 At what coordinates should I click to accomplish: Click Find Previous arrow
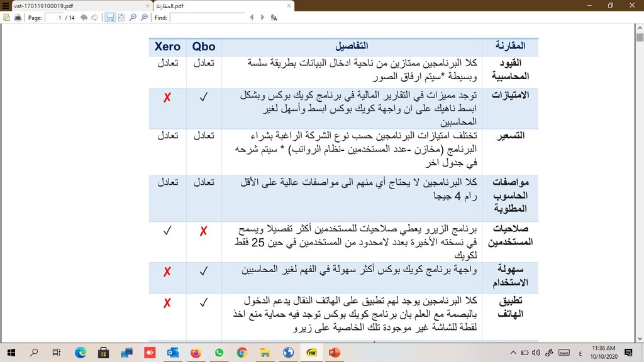(x=252, y=18)
